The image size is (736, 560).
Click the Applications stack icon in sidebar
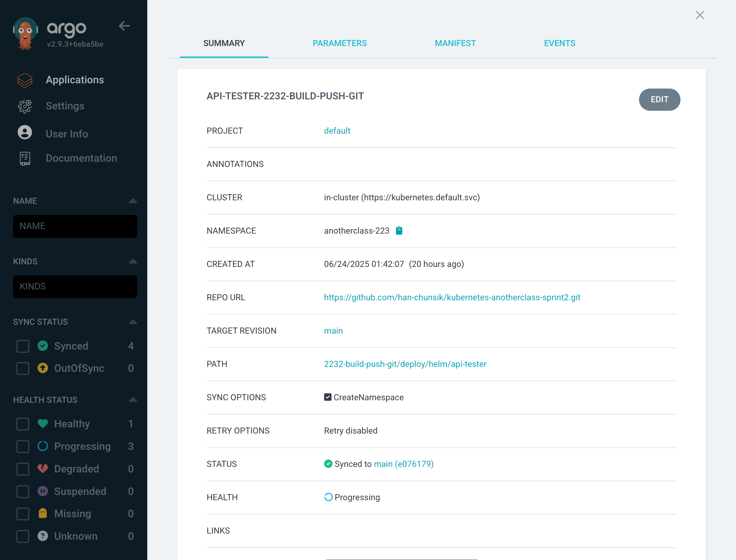25,80
